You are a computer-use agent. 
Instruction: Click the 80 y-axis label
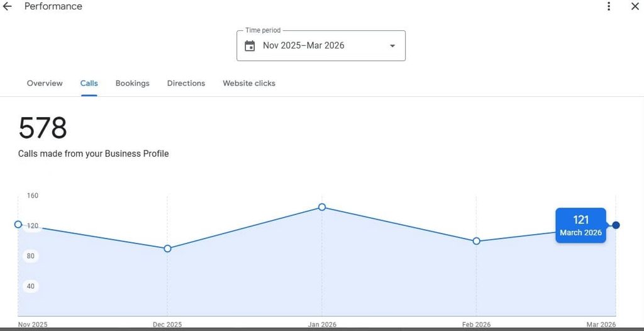[31, 255]
